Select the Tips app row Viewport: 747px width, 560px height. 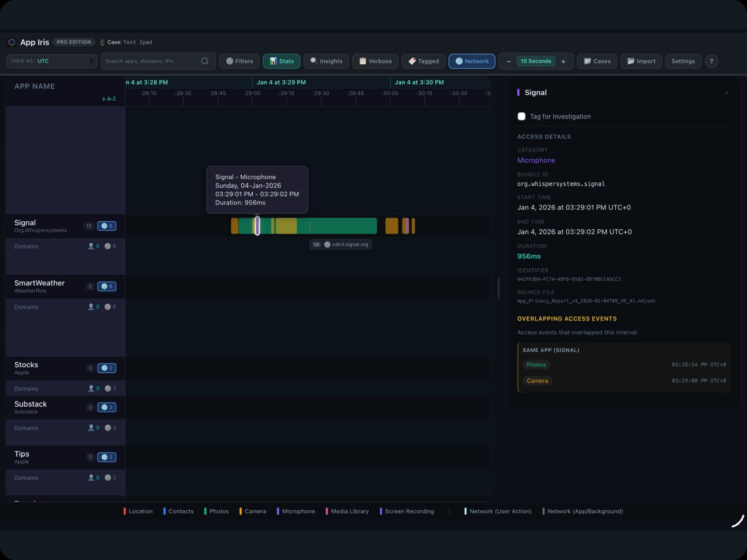click(x=65, y=457)
